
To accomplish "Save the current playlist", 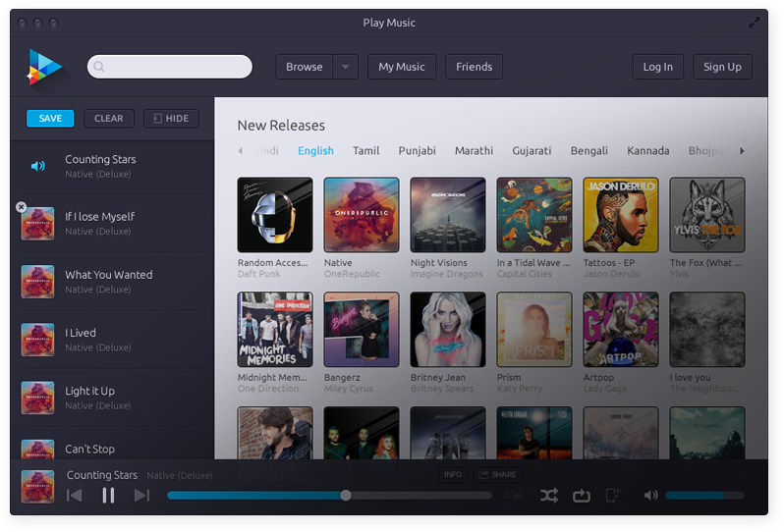I will [x=50, y=119].
